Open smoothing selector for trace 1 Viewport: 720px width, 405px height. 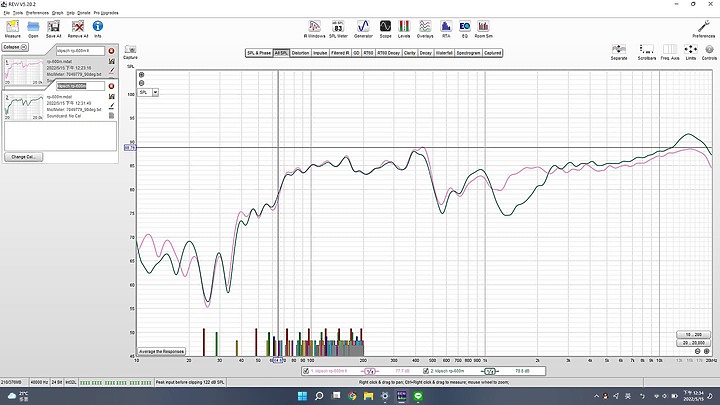[370, 371]
